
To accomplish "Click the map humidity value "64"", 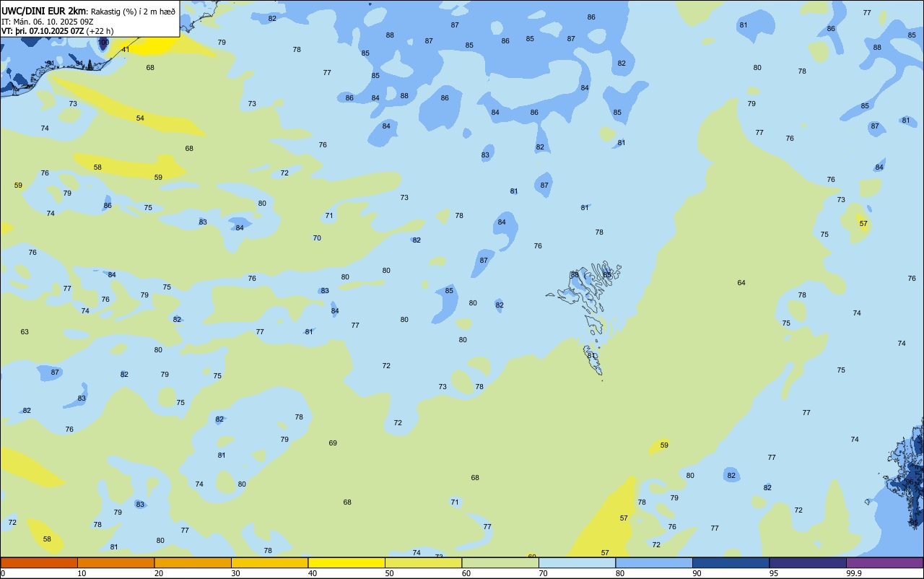I will 741,282.
